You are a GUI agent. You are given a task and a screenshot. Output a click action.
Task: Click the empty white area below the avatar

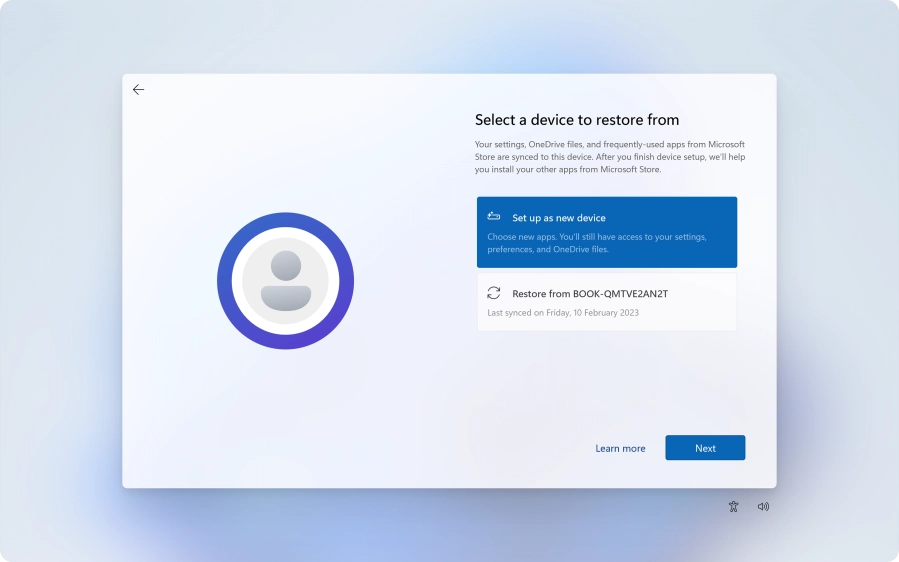(x=285, y=420)
